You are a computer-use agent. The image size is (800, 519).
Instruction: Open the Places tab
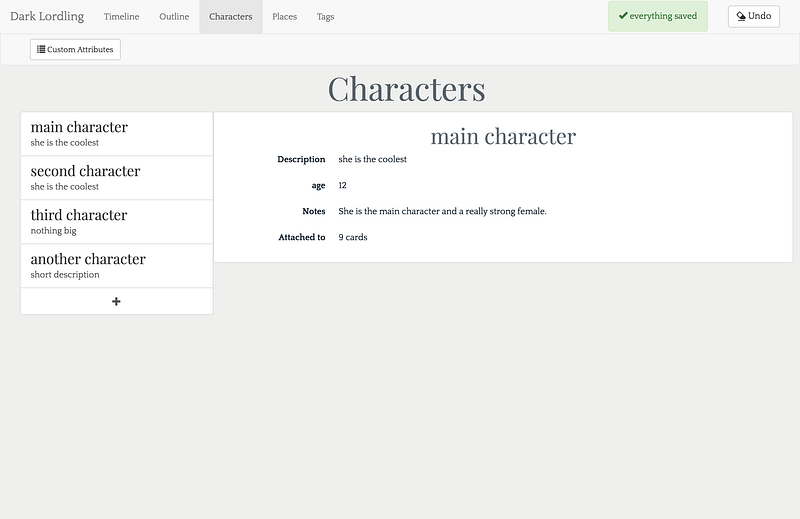point(285,17)
